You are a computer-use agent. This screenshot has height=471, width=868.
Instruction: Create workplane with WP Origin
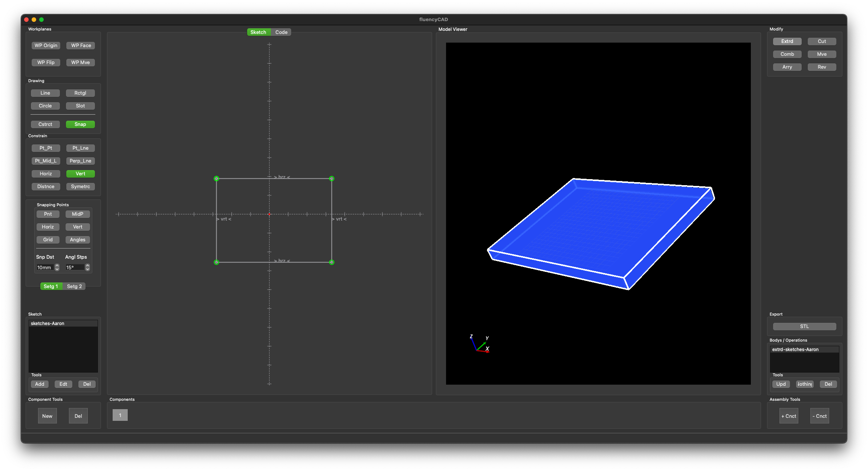pyautogui.click(x=46, y=46)
